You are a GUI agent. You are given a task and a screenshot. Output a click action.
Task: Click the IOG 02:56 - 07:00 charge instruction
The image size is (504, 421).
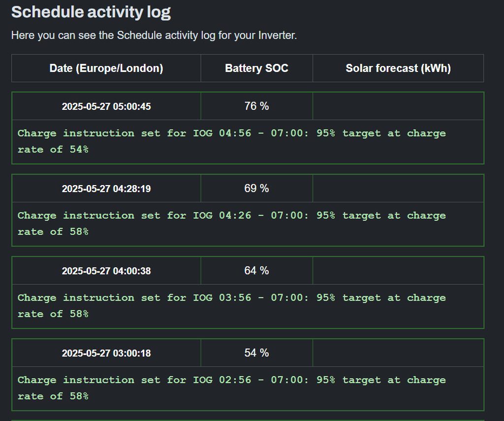coord(231,388)
